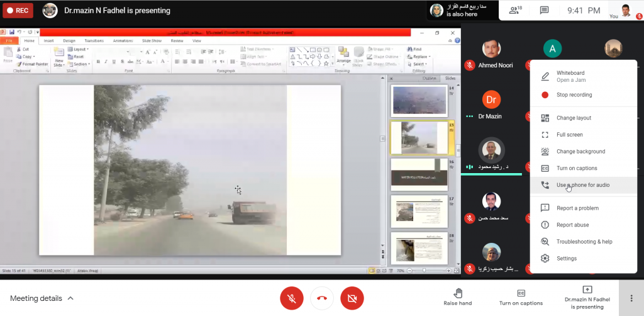Click Use a phone for audio
644x316 pixels.
[582, 185]
